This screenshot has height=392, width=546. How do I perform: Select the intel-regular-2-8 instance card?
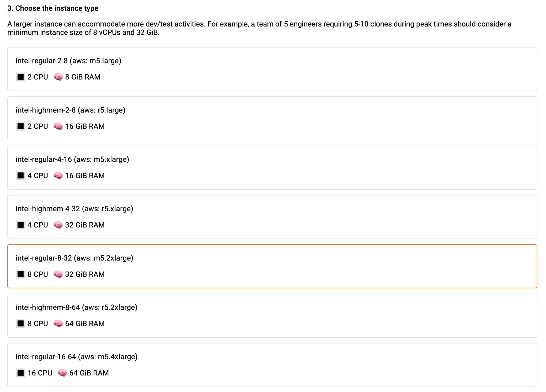[273, 69]
